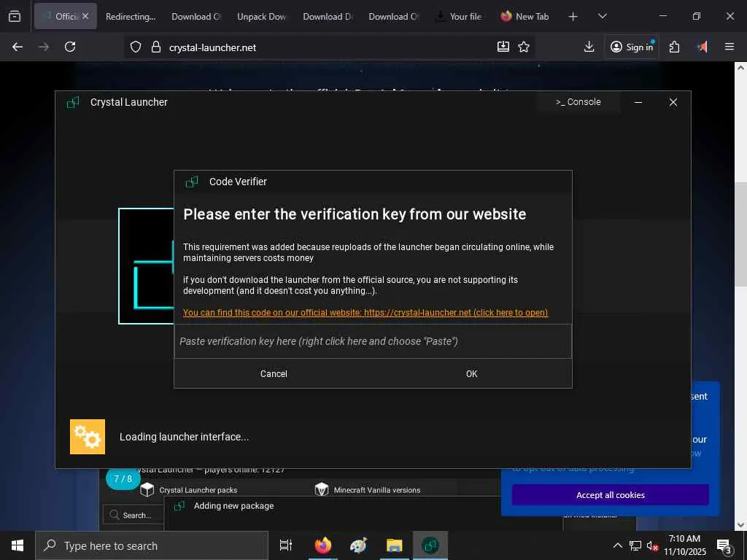Switch to the Redirecting... tab
The image size is (747, 560).
(130, 17)
